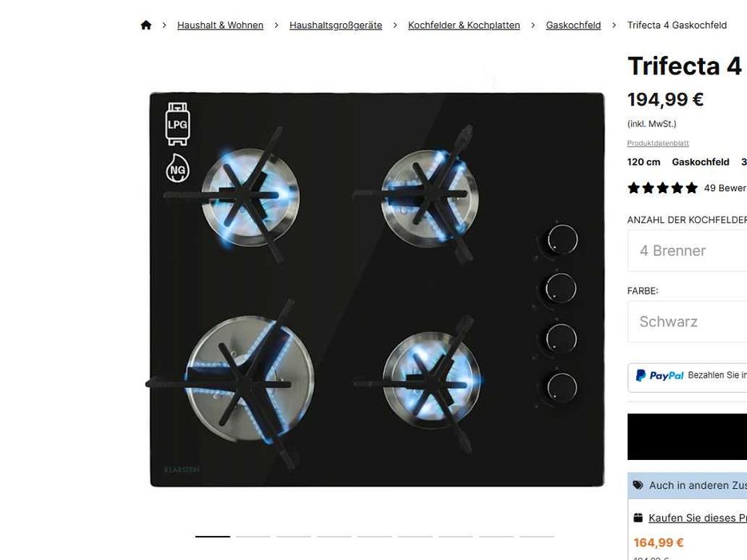Select the second image slider indicator

253,537
